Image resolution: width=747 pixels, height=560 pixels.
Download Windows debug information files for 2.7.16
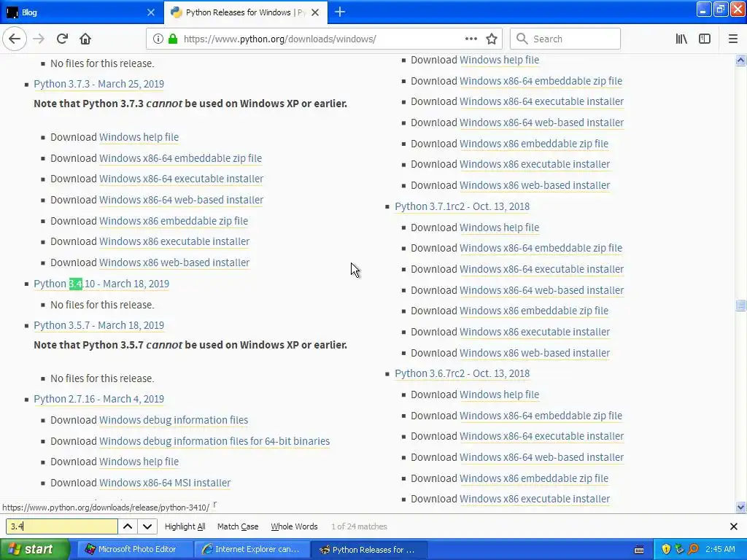[174, 420]
